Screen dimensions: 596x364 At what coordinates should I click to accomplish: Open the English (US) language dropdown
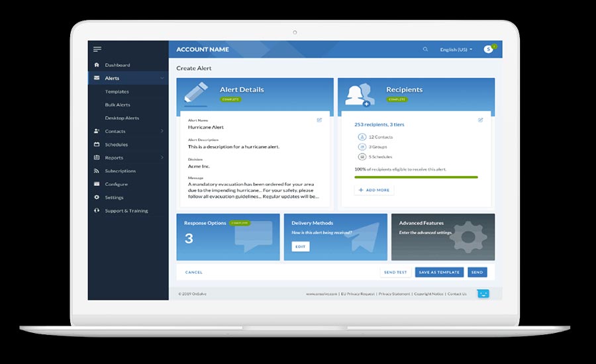click(x=456, y=50)
